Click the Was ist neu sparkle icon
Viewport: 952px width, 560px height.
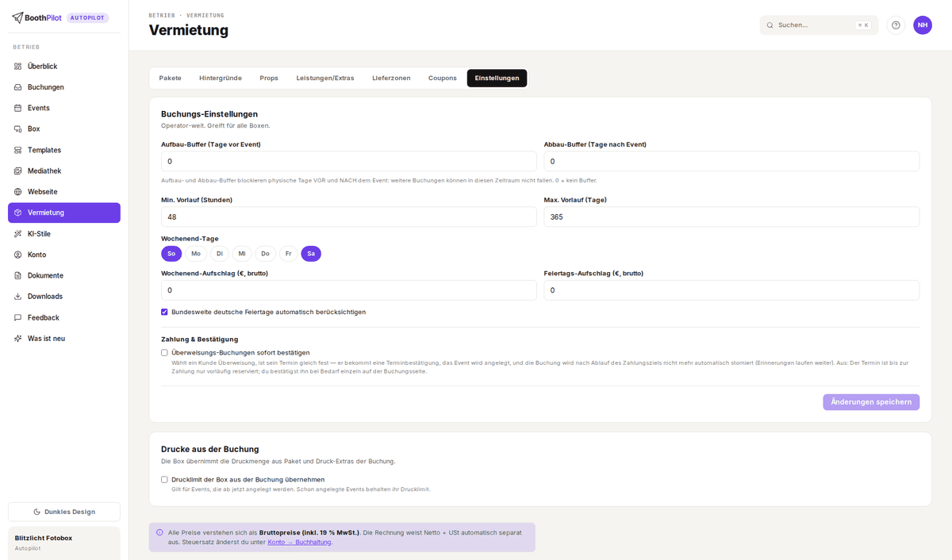18,339
